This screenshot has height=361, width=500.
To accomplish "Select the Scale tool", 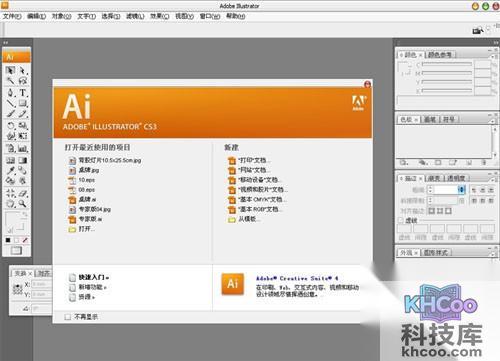I will click(22, 126).
